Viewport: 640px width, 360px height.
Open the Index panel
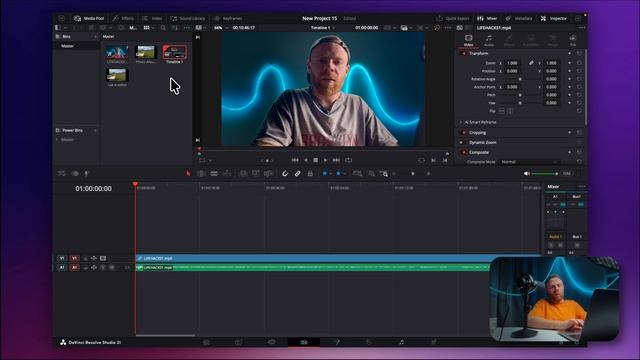[152, 18]
